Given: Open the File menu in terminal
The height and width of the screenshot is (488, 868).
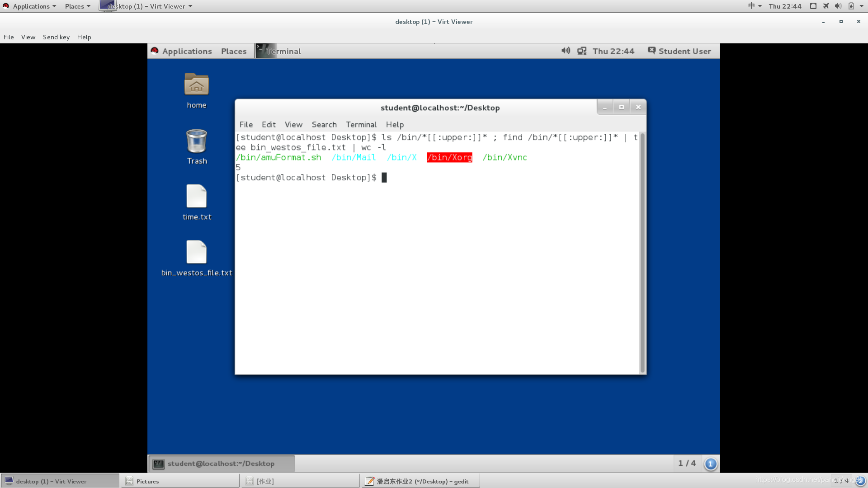Looking at the screenshot, I should (x=245, y=125).
